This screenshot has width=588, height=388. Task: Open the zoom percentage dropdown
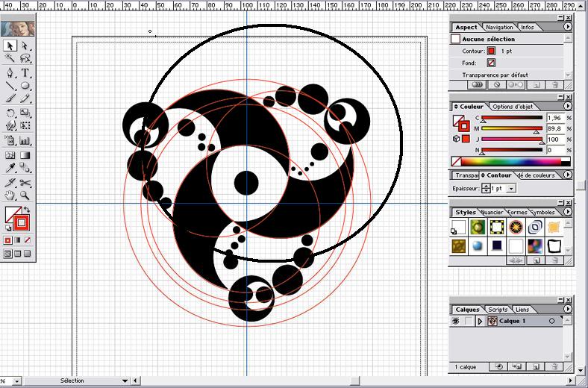pyautogui.click(x=16, y=381)
